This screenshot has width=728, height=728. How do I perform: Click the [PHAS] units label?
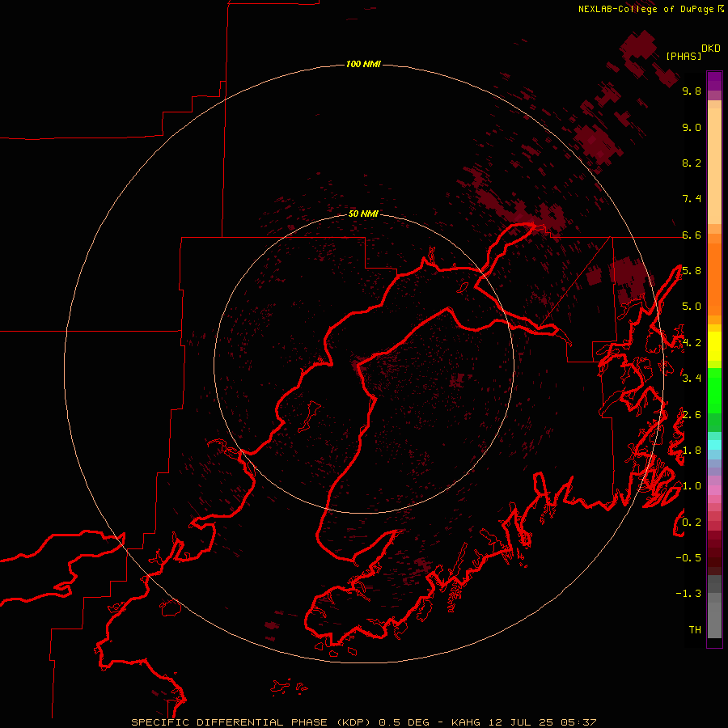click(684, 56)
